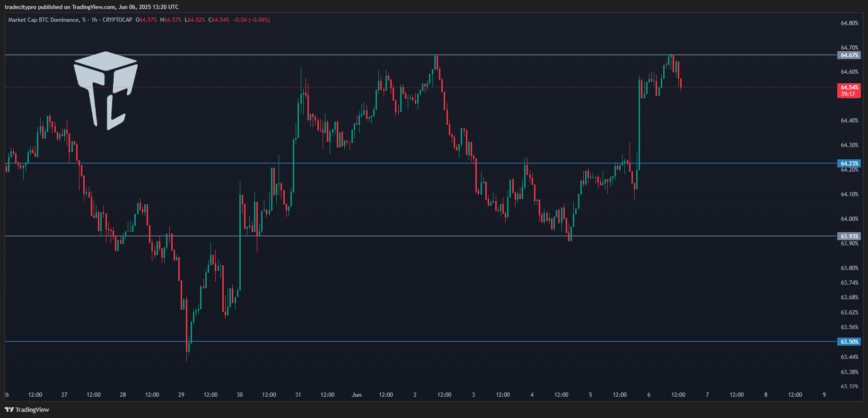This screenshot has height=418, width=868.
Task: Click the date label 9 on time axis
Action: click(824, 395)
